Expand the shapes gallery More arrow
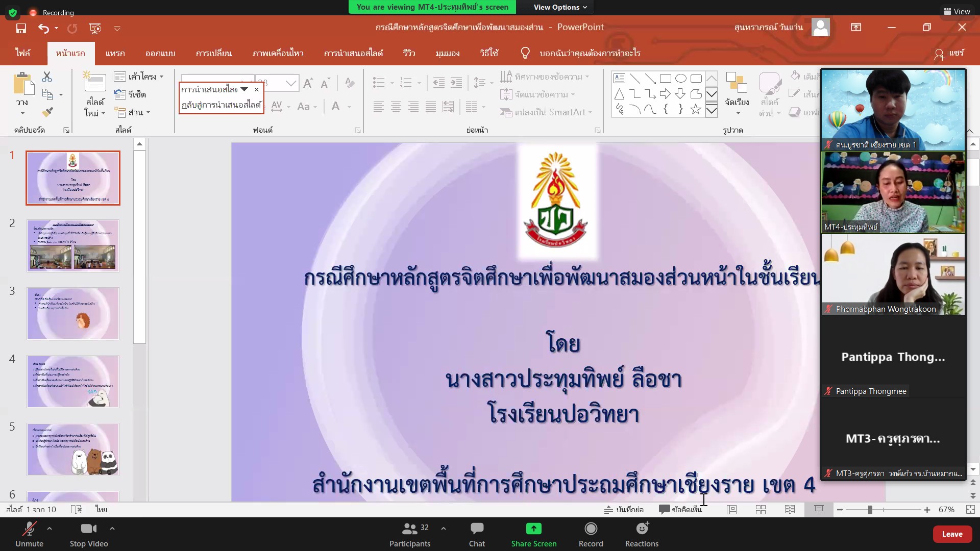Image resolution: width=980 pixels, height=551 pixels. pos(712,110)
